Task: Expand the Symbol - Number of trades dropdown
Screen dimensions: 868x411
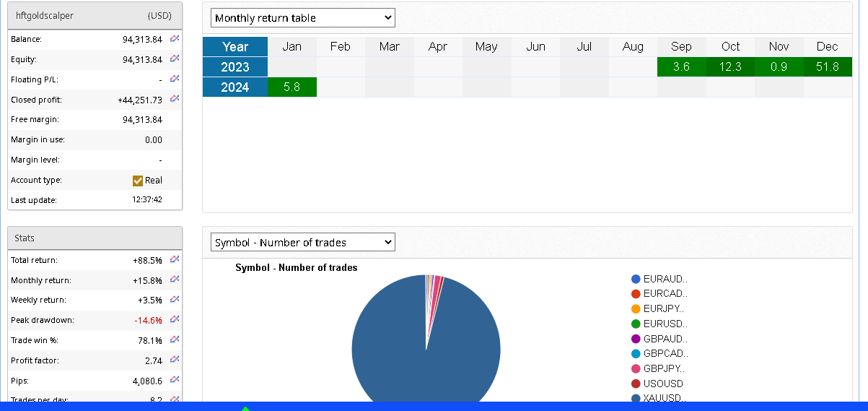Action: click(303, 243)
